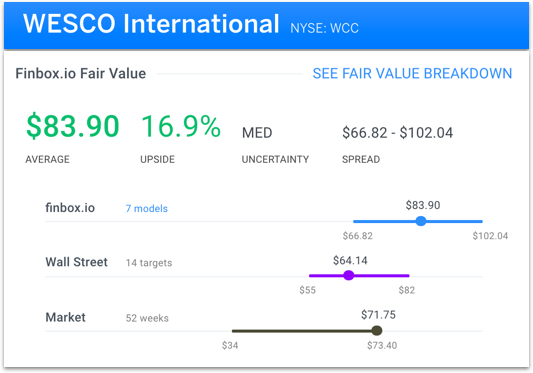Click the 14 targets text
This screenshot has height=373, width=533.
(149, 263)
